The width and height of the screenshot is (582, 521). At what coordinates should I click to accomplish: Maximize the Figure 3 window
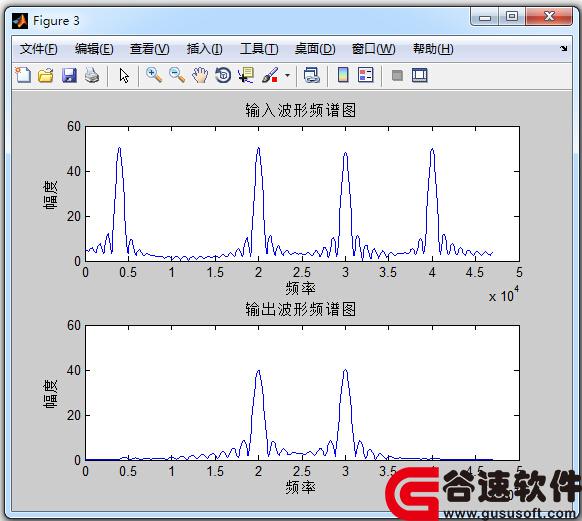(x=512, y=16)
